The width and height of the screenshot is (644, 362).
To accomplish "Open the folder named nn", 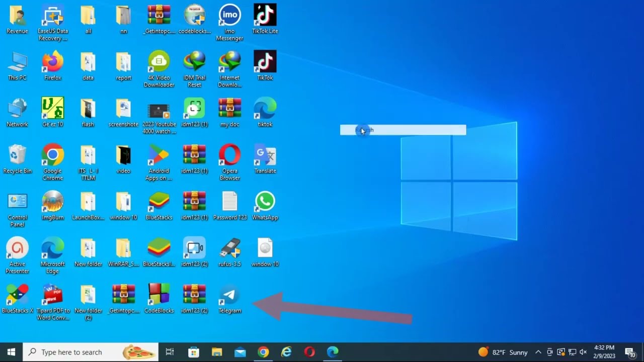I will tap(123, 20).
